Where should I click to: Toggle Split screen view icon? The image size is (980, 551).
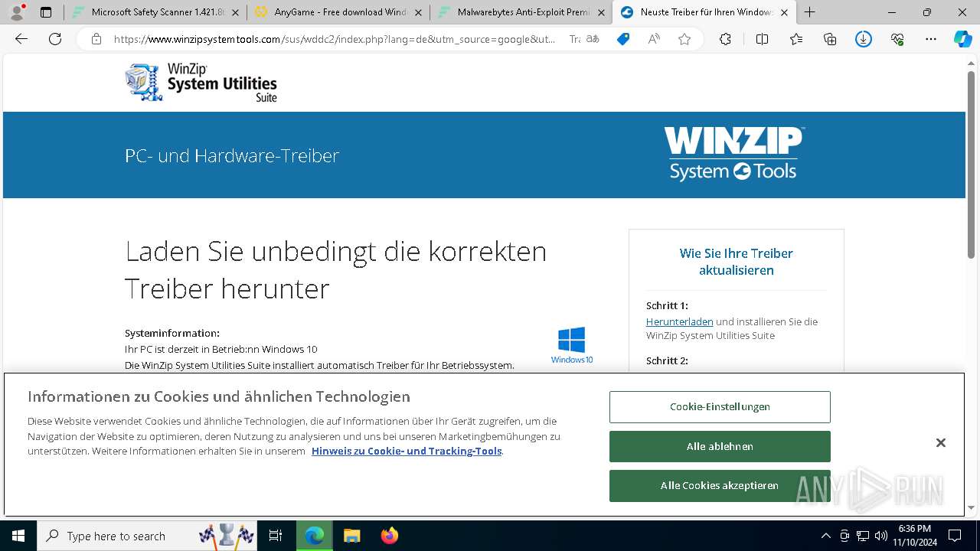click(762, 39)
